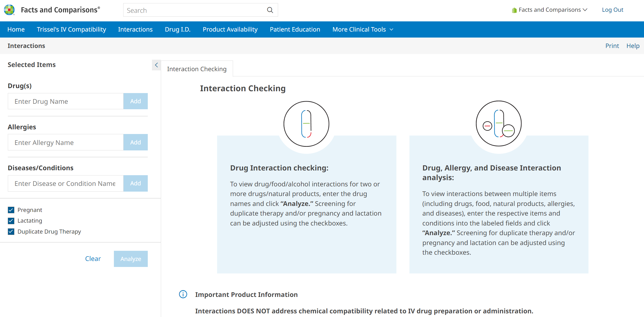The image size is (644, 317).
Task: Expand the More Clinical Tools menu
Action: (363, 29)
